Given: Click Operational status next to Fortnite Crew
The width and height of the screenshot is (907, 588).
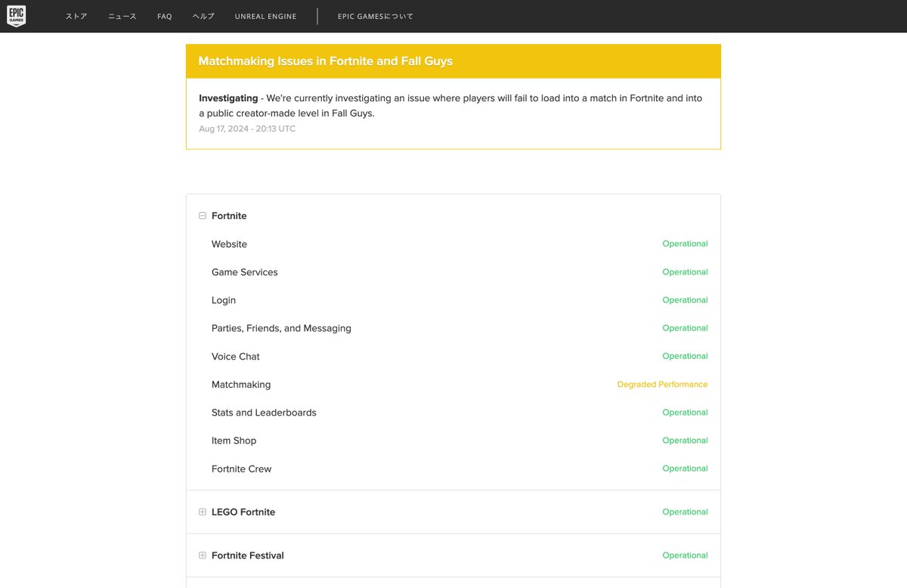Looking at the screenshot, I should (x=686, y=469).
